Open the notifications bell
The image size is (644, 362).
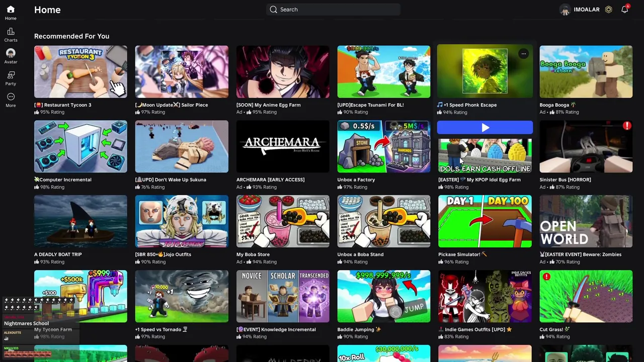tap(624, 9)
